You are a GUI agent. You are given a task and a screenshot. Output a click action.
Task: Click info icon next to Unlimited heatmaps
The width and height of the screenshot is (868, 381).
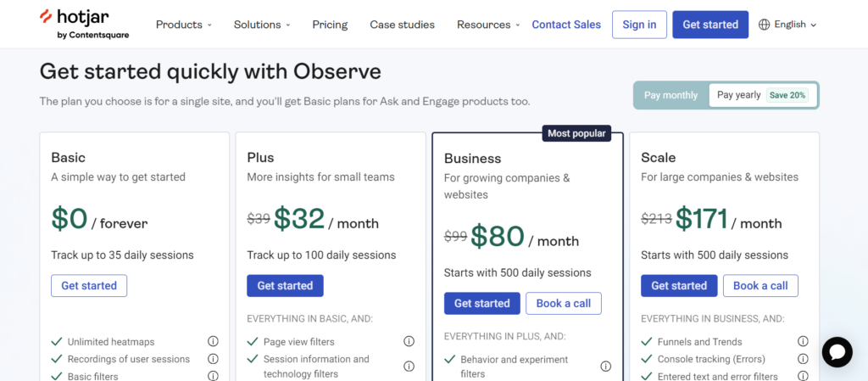click(x=213, y=341)
